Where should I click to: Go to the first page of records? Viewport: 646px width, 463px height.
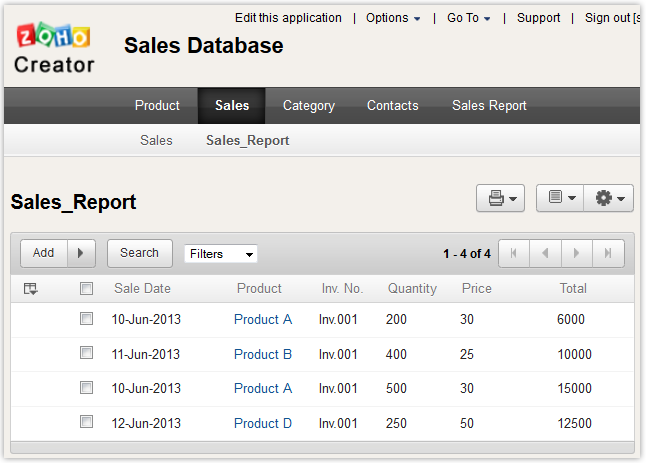[514, 254]
